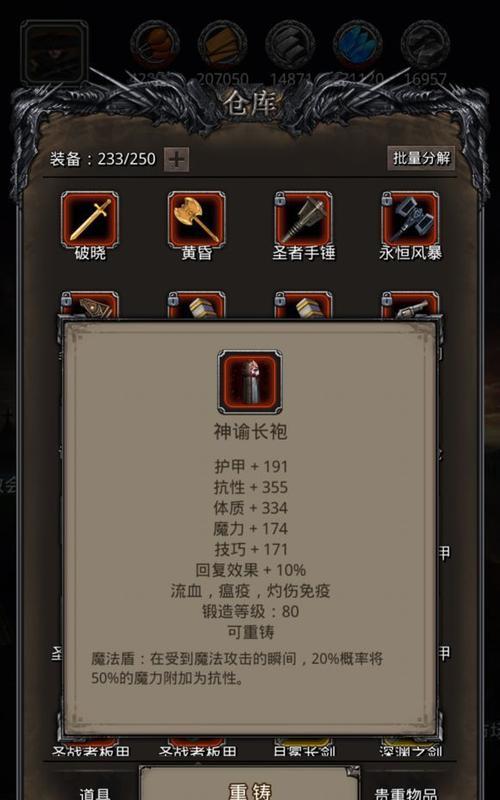Switch to the 贵重物品 tab
This screenshot has height=800, width=500.
(x=406, y=793)
